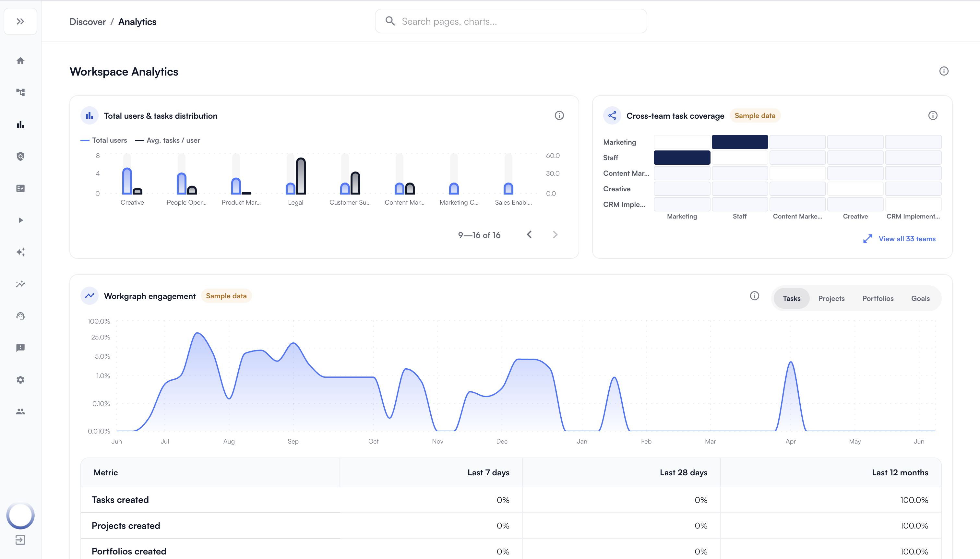Click the search magnifier icon

tap(390, 21)
